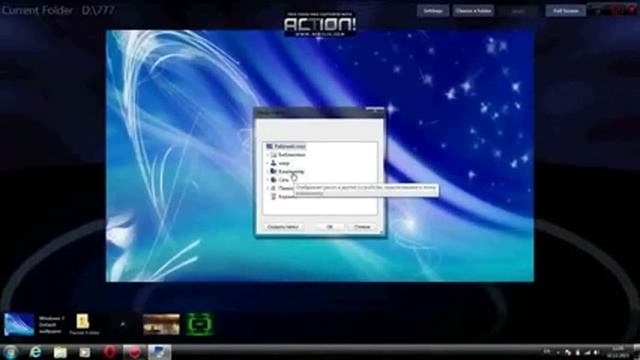The image size is (640, 360).
Task: Open the Settings button at top
Action: pos(433,11)
